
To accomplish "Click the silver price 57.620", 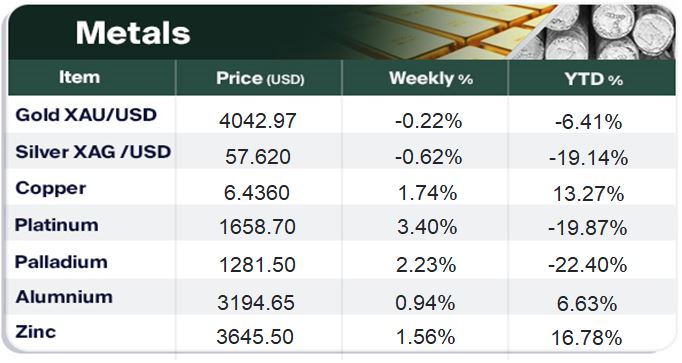I will point(258,157).
